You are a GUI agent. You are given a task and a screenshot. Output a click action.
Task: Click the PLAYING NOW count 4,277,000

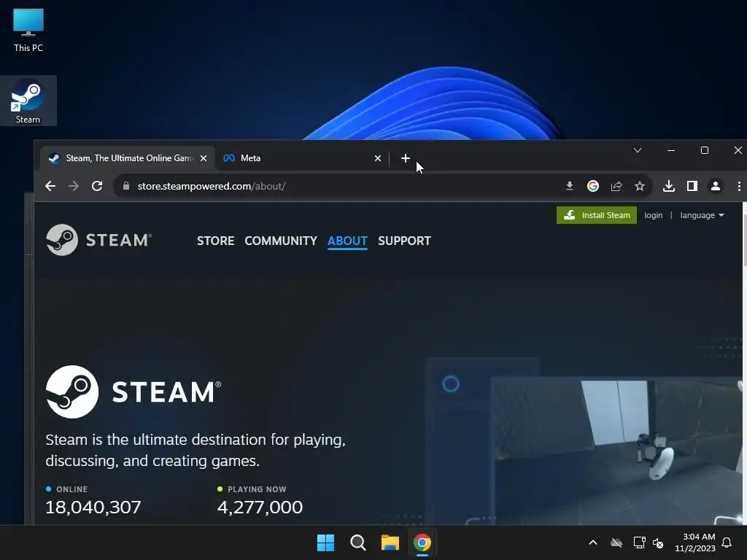260,507
